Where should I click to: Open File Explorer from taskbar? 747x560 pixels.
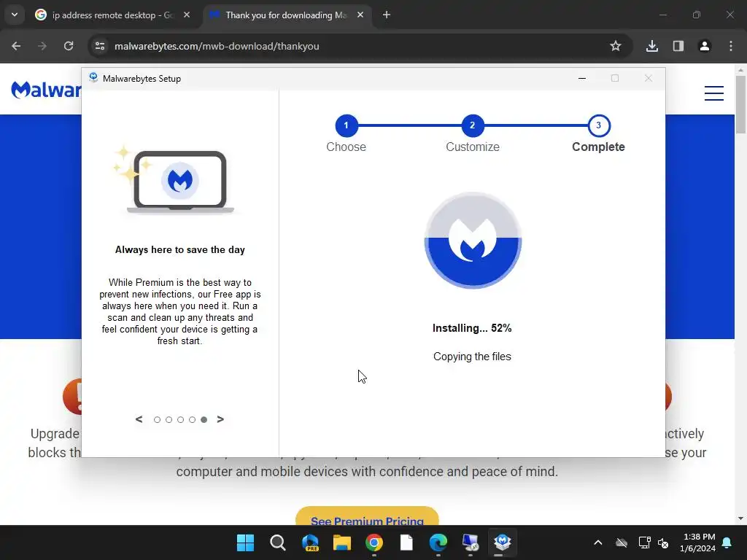342,542
